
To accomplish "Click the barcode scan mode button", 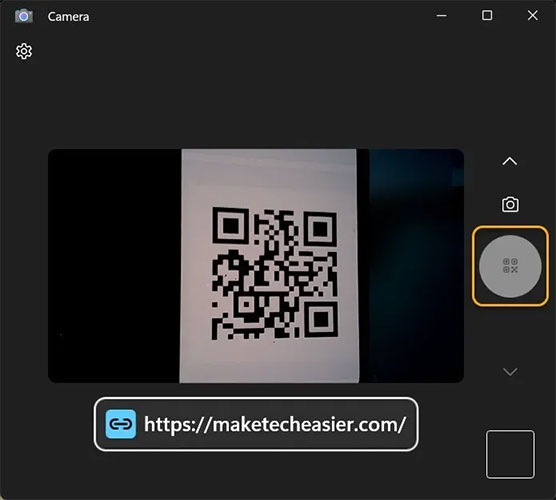I will (x=510, y=266).
